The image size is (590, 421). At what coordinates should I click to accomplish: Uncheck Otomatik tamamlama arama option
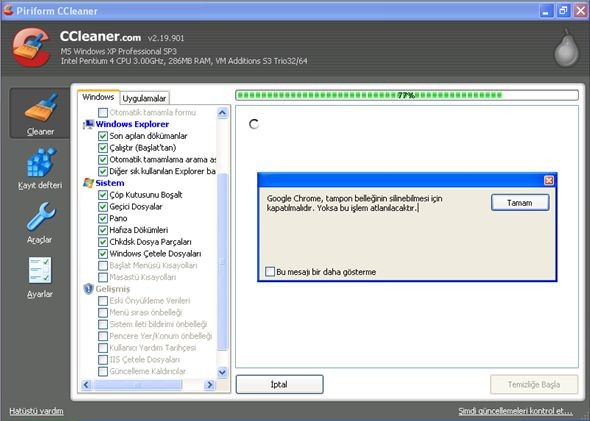pos(102,160)
